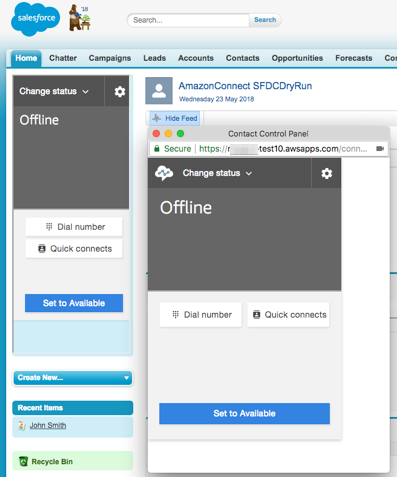Open the AmazonConnect SFDCDryRun profile link
Screen dimensions: 397x477
[245, 86]
